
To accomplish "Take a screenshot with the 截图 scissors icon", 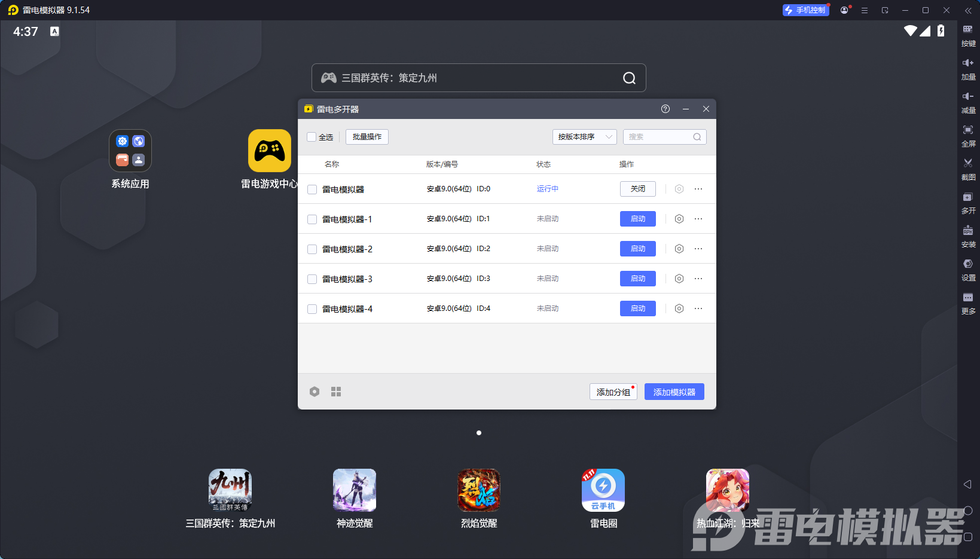I will 968,169.
